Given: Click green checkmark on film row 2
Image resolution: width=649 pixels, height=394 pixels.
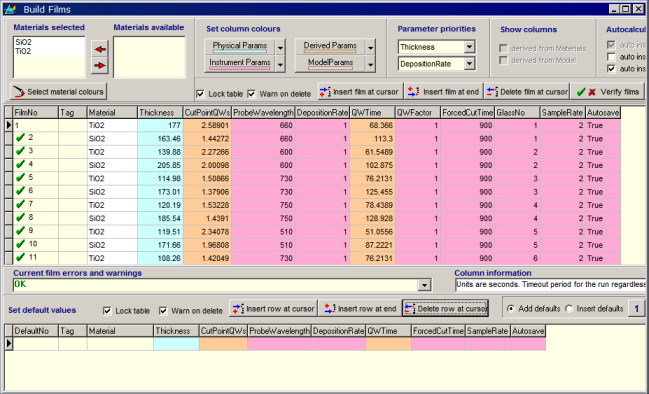Looking at the screenshot, I should point(20,138).
